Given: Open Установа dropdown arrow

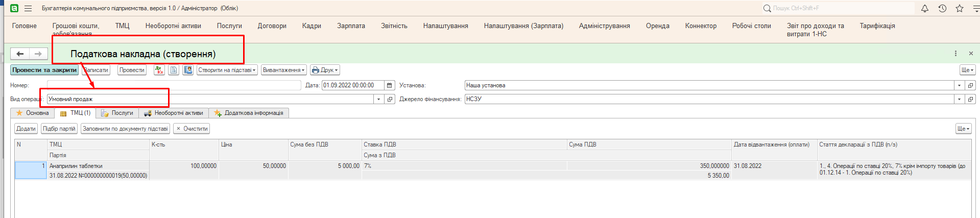Looking at the screenshot, I should pos(960,85).
